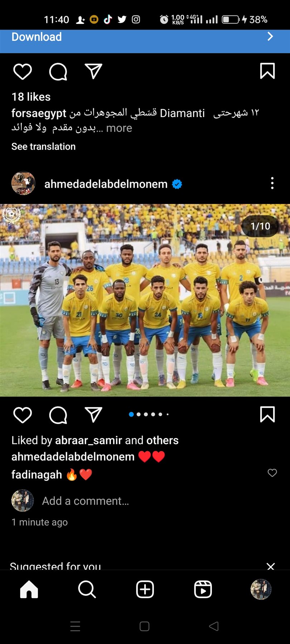Image resolution: width=290 pixels, height=644 pixels.
Task: Open the Reels tab
Action: coord(203,589)
